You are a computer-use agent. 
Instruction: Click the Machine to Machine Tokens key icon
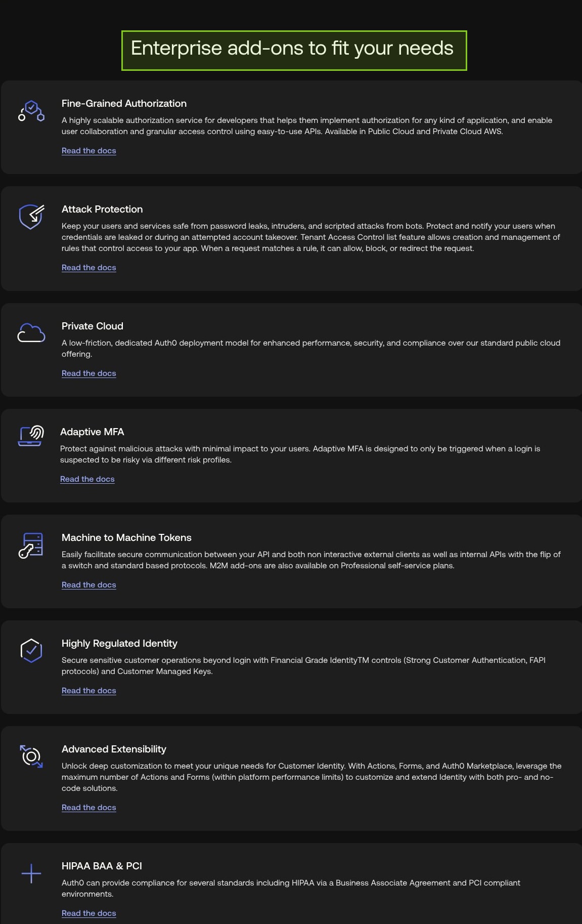[x=31, y=545]
